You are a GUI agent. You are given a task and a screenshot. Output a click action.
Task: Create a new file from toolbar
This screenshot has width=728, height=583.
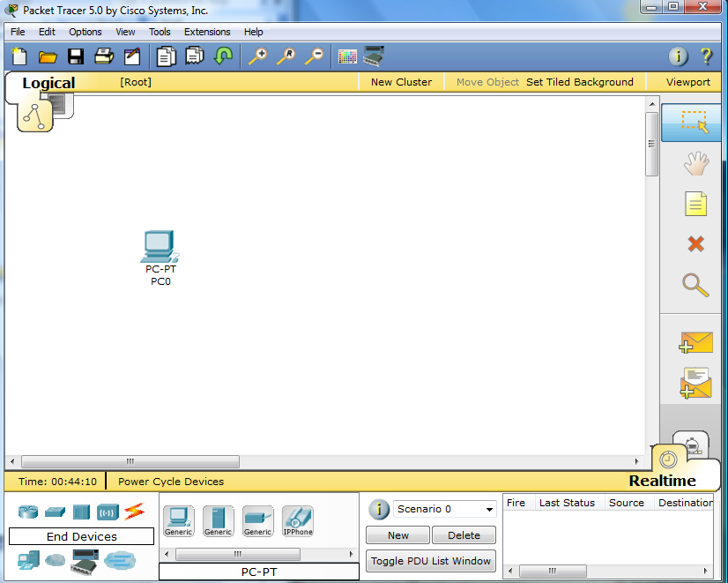(19, 56)
